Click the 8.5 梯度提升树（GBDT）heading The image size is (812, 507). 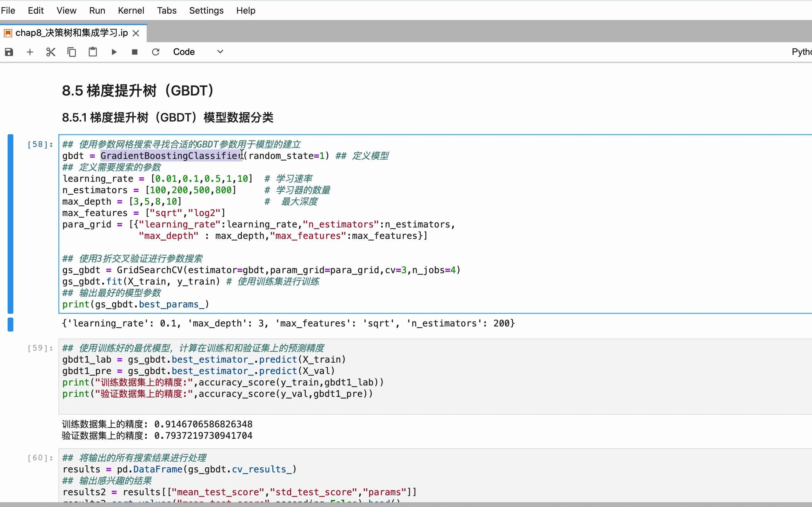tap(138, 90)
